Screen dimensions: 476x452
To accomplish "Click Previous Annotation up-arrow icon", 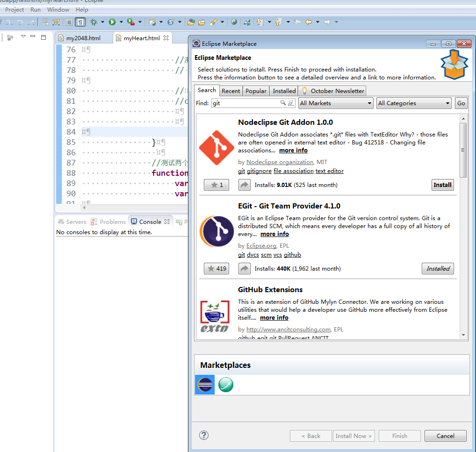I will [278, 22].
